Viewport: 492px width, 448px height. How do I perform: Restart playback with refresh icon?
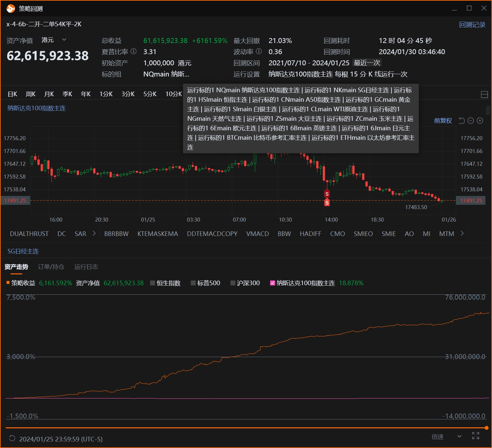12,438
